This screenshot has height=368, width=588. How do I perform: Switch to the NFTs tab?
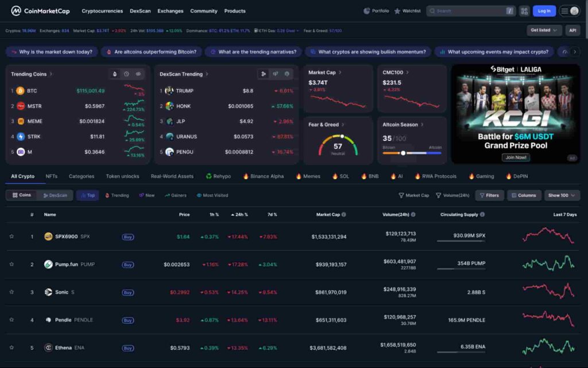click(52, 176)
